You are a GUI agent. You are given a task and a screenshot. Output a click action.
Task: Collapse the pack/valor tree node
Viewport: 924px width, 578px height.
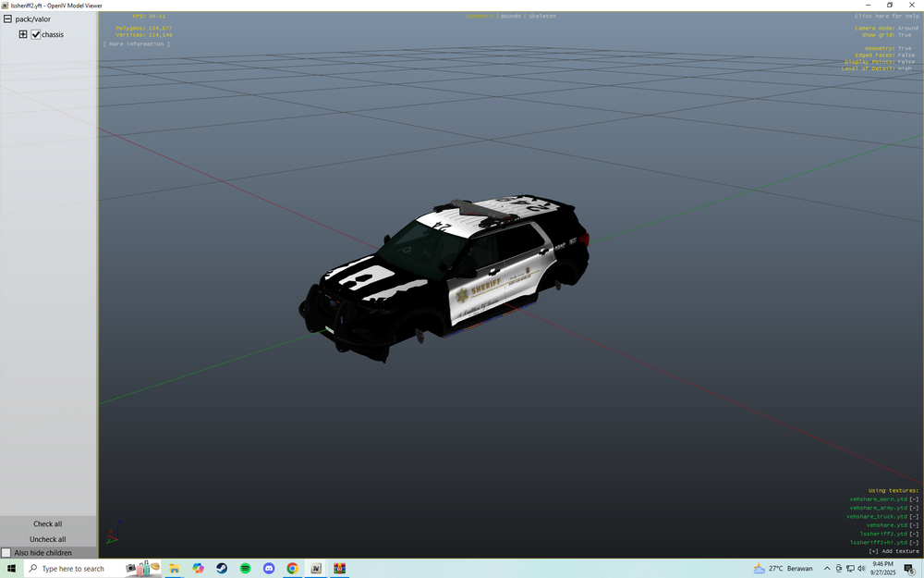click(6, 18)
